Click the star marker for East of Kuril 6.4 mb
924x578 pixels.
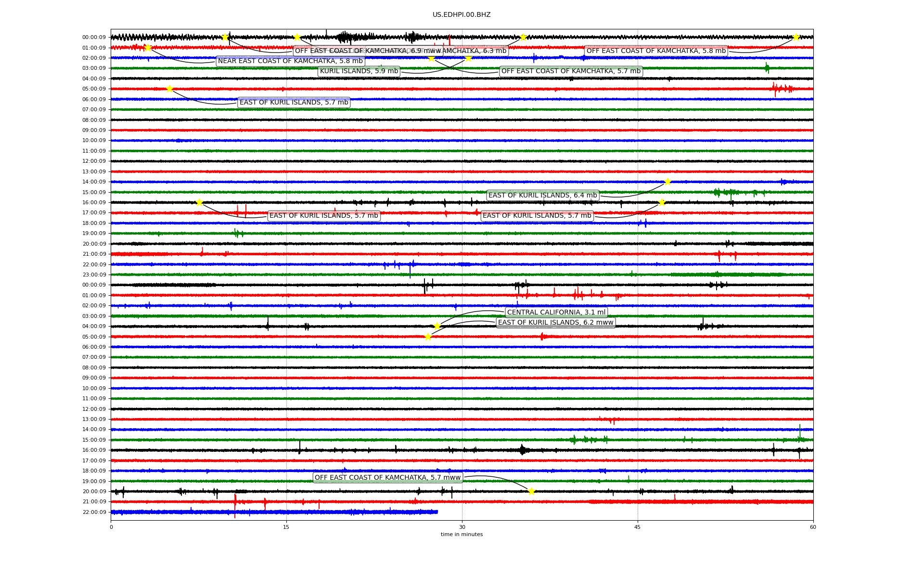click(667, 182)
